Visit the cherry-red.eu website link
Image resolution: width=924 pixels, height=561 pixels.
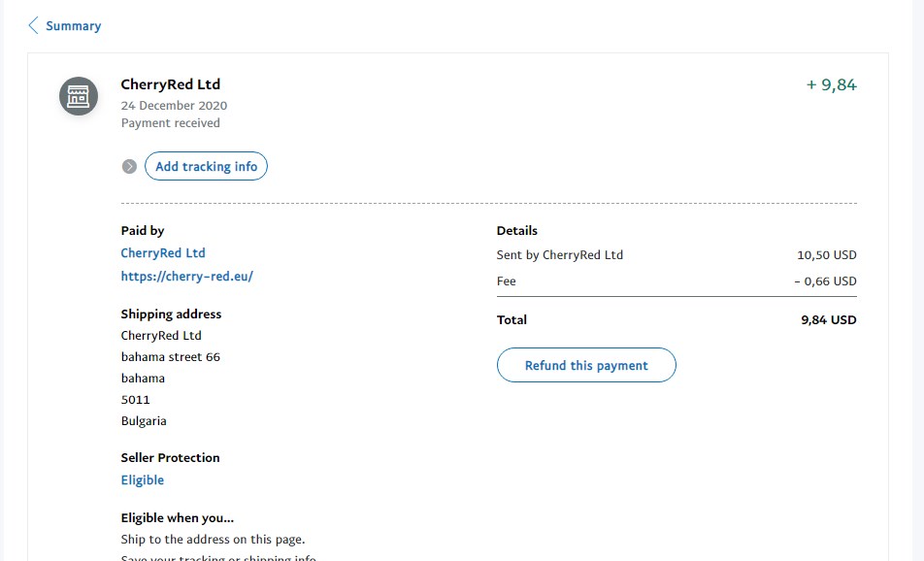[x=186, y=277]
